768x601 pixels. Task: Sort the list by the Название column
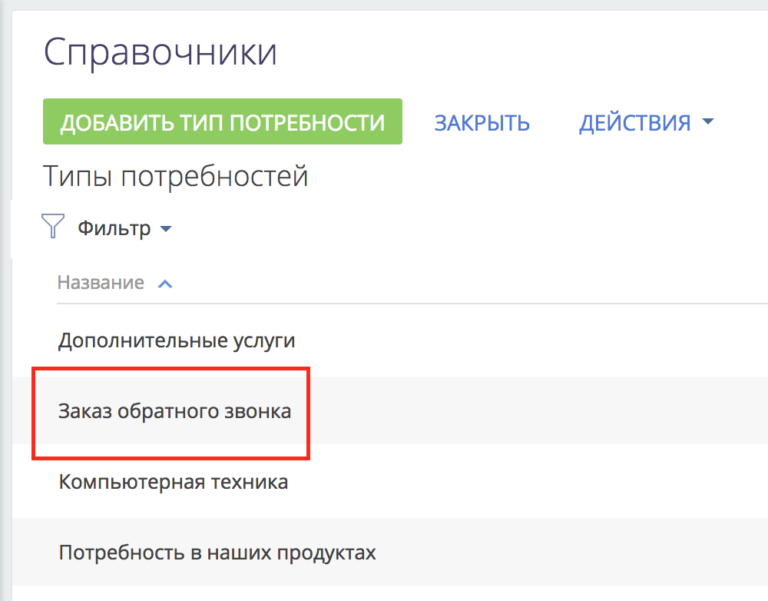coord(100,283)
